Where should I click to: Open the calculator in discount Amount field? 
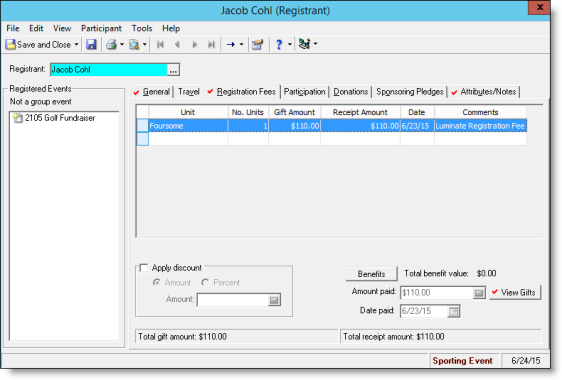pyautogui.click(x=274, y=300)
